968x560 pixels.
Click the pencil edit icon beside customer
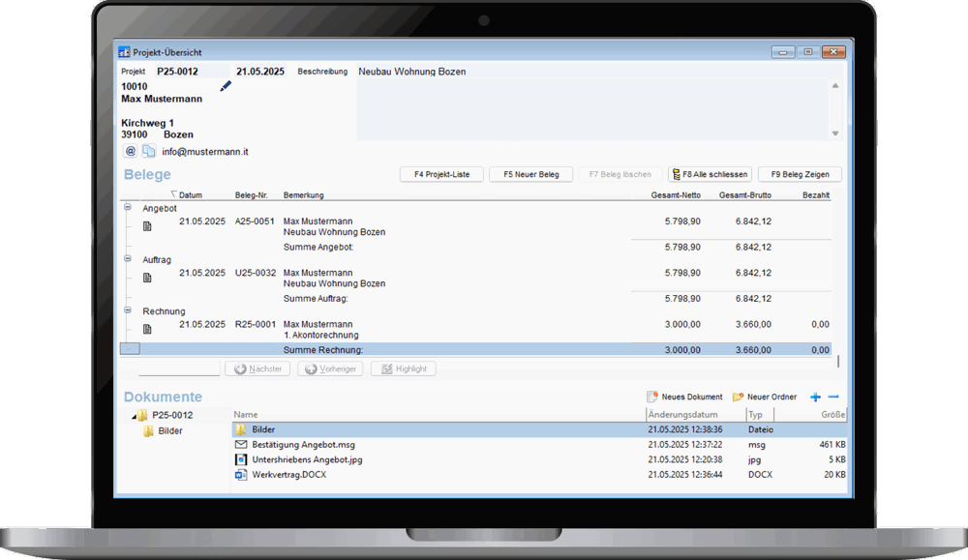coord(226,86)
